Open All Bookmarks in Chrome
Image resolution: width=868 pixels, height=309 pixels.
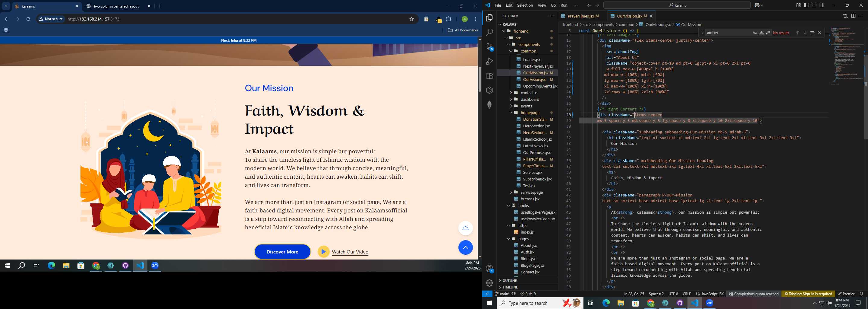coord(463,30)
